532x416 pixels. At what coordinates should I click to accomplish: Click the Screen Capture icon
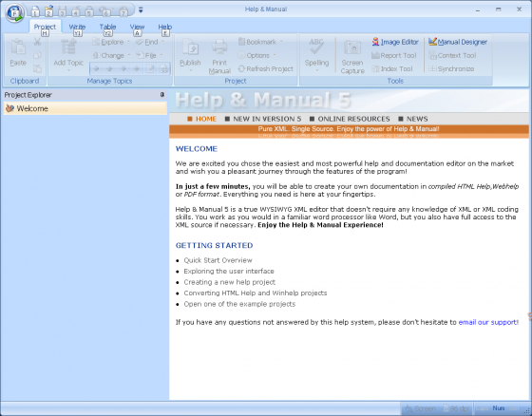[x=352, y=47]
